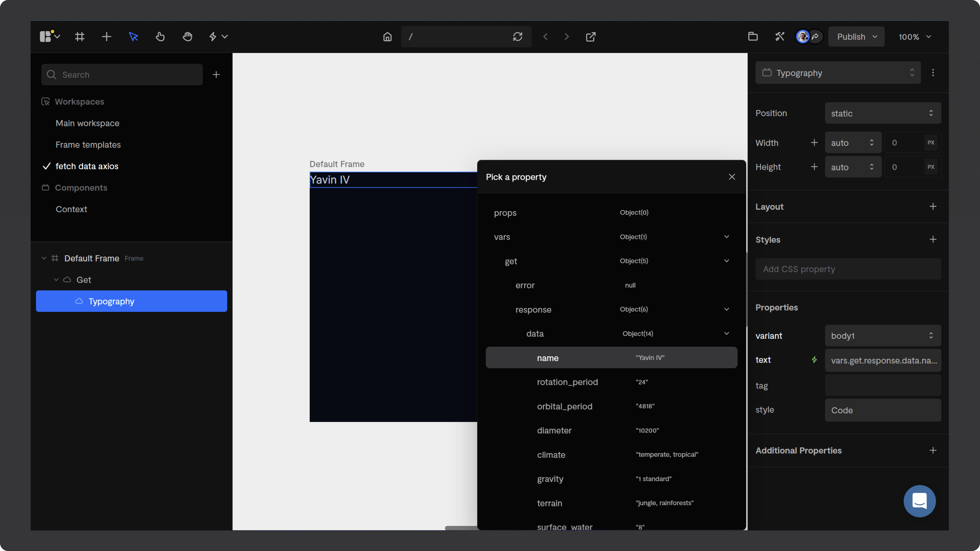This screenshot has width=980, height=551.
Task: Toggle the text binding lightning icon
Action: [x=814, y=360]
